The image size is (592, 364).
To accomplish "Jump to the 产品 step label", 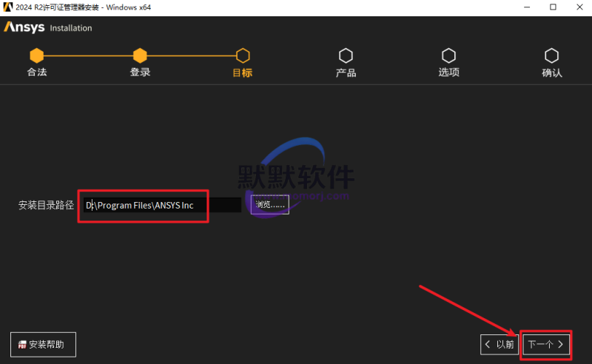I will tap(346, 73).
